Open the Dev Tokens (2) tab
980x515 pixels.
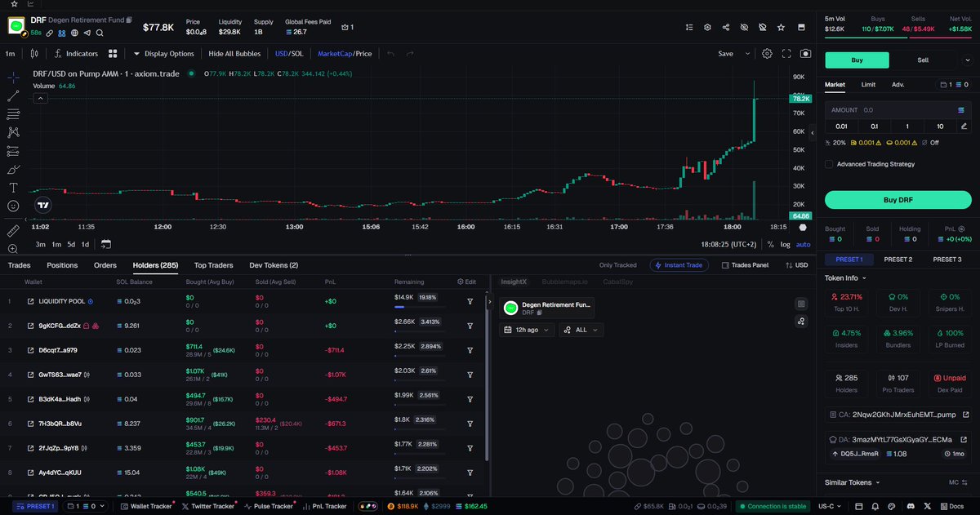pyautogui.click(x=274, y=265)
